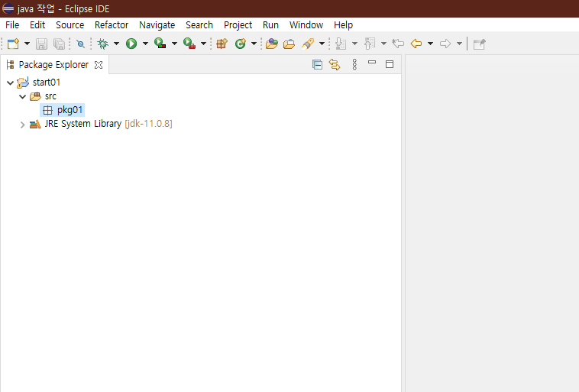
Task: Open the Navigate menu
Action: click(157, 24)
